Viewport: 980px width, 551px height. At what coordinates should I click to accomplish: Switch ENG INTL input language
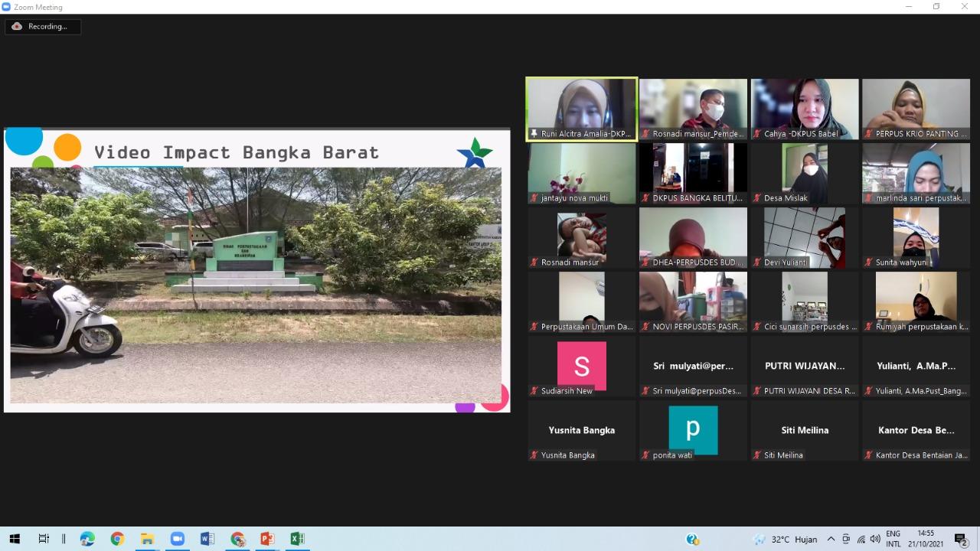click(893, 539)
